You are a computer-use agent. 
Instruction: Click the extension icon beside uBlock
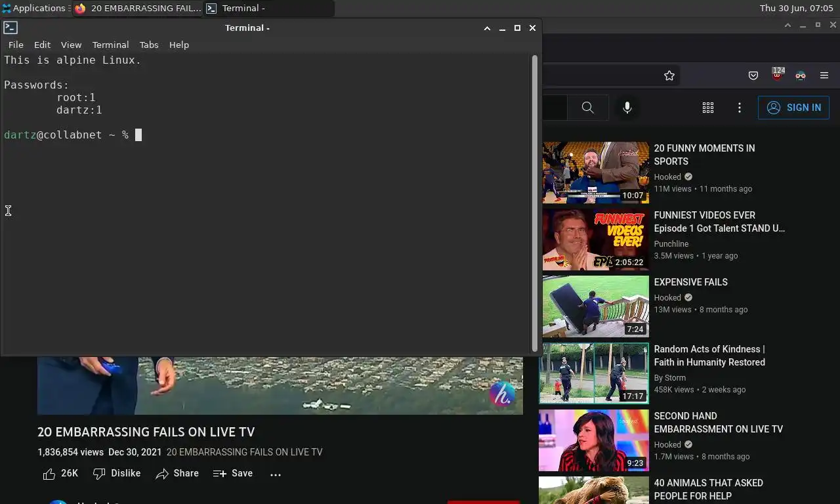(x=801, y=75)
